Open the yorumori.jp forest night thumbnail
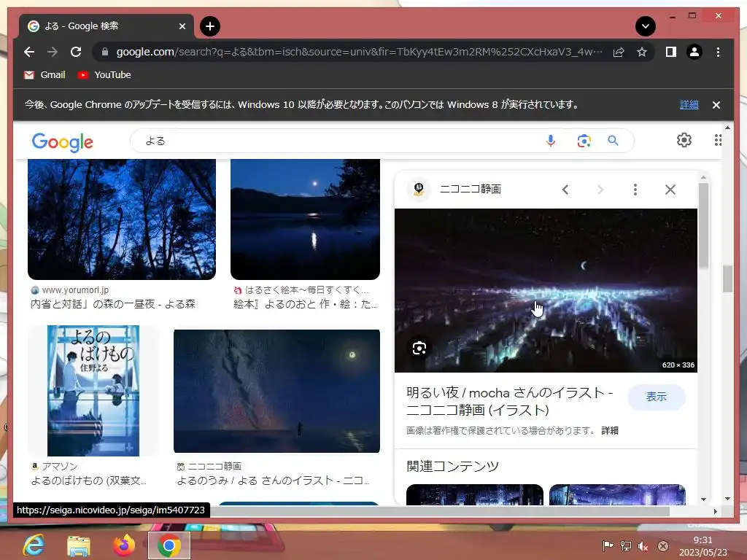The image size is (747, 560). [x=122, y=219]
